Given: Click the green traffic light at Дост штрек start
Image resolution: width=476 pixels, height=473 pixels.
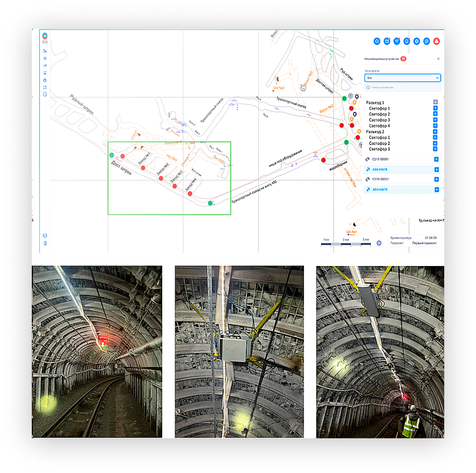Looking at the screenshot, I should pos(112,155).
